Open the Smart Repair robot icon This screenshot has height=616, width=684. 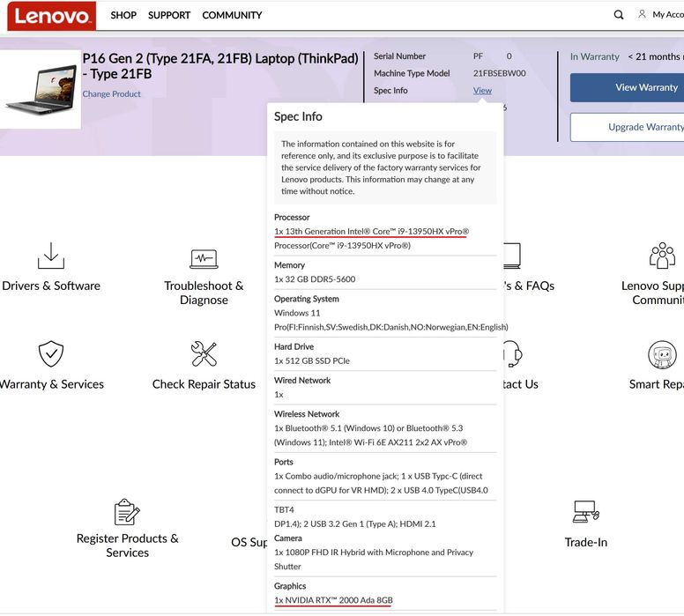click(662, 354)
